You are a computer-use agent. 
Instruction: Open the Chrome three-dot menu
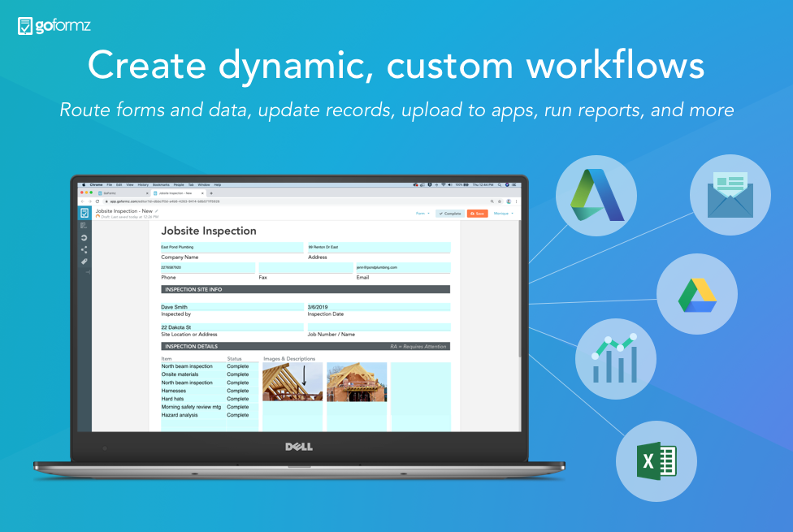pos(516,201)
